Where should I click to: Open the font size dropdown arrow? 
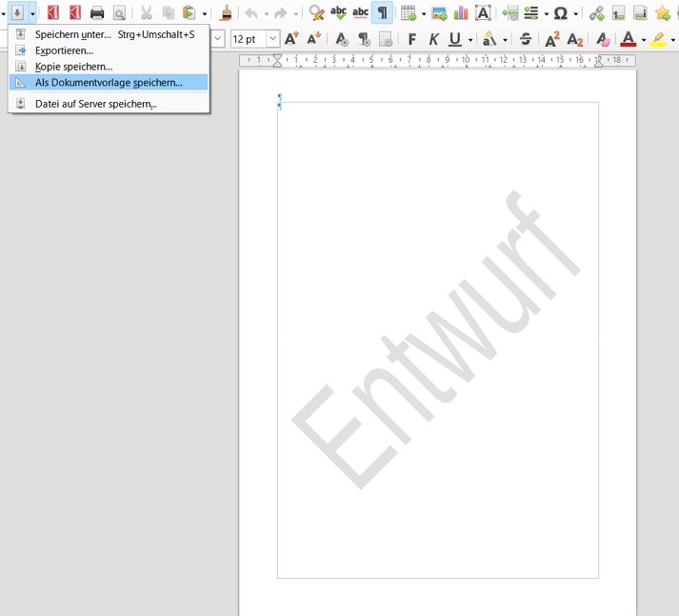tap(272, 39)
